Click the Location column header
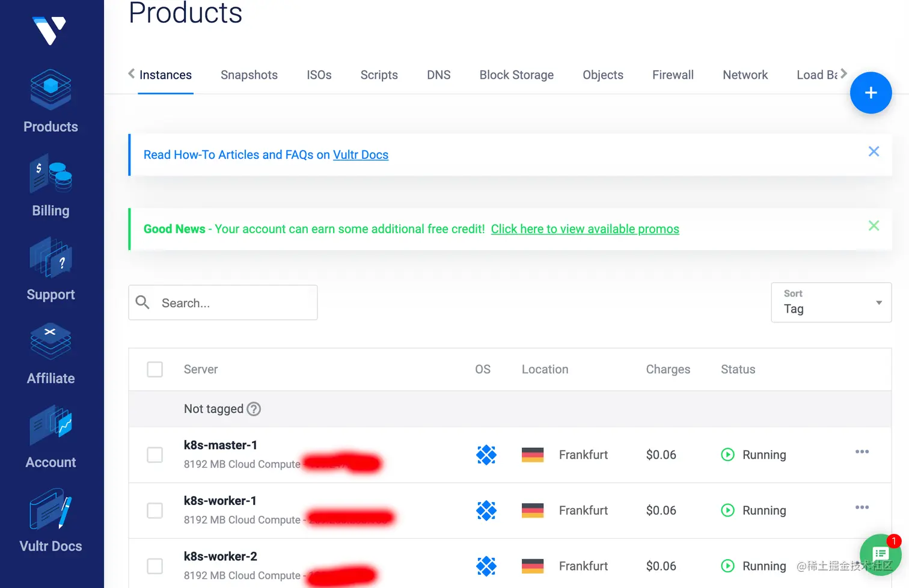 coord(545,369)
